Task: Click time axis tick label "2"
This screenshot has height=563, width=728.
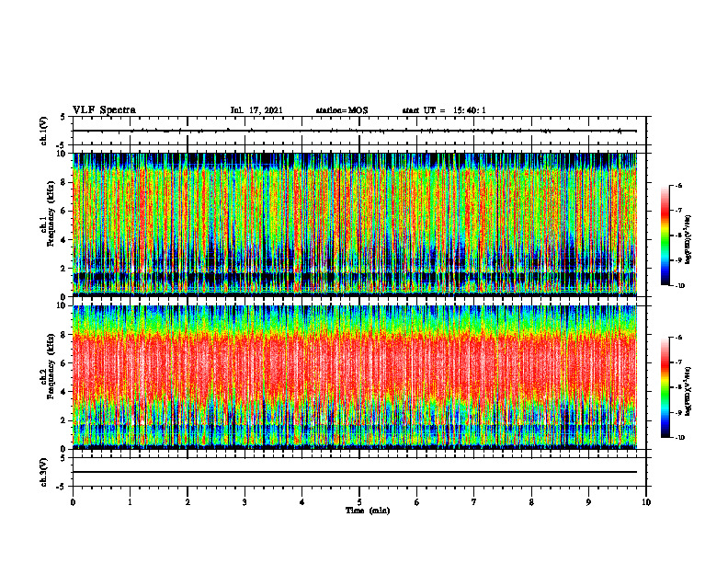Action: (x=188, y=502)
